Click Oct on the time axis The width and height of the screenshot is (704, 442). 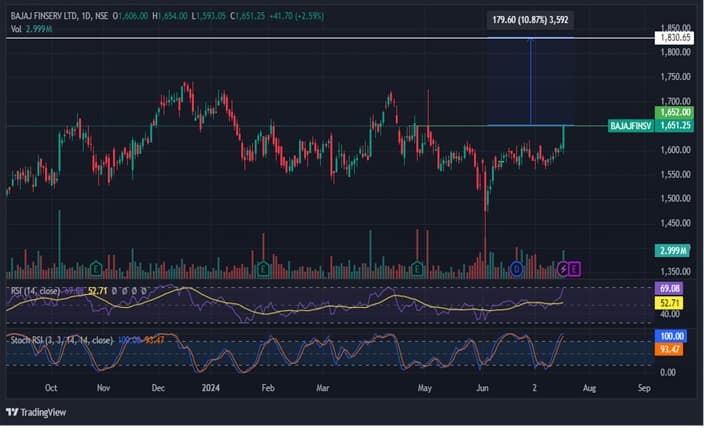[x=51, y=388]
